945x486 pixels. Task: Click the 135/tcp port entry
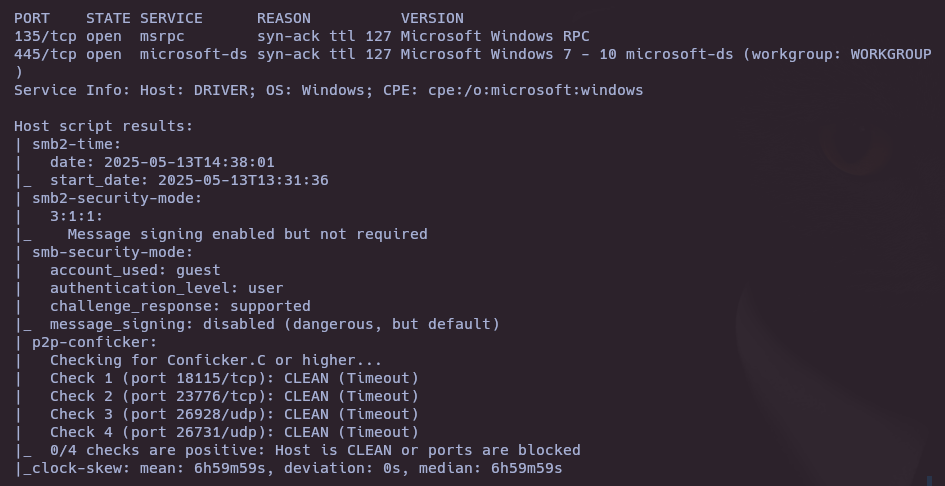(x=45, y=37)
